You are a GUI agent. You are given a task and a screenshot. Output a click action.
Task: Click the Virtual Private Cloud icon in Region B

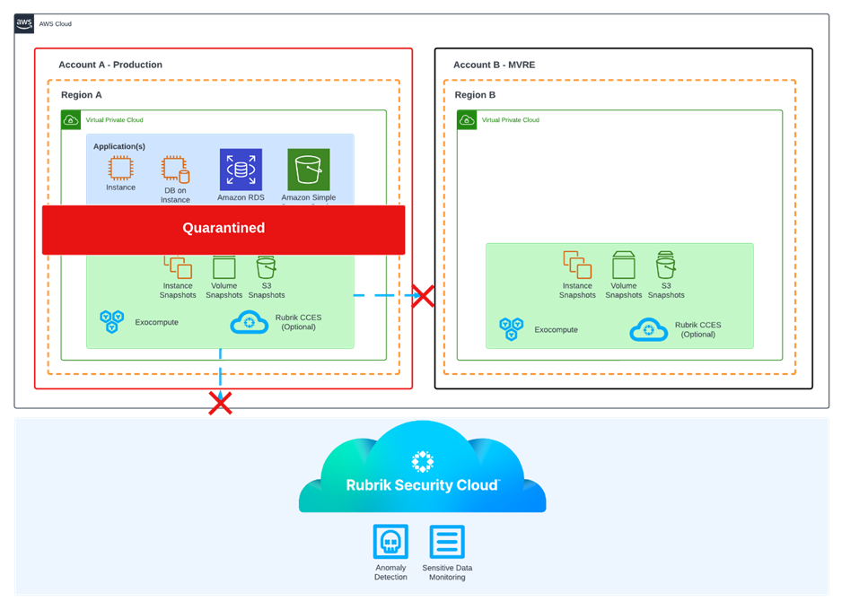tap(467, 119)
